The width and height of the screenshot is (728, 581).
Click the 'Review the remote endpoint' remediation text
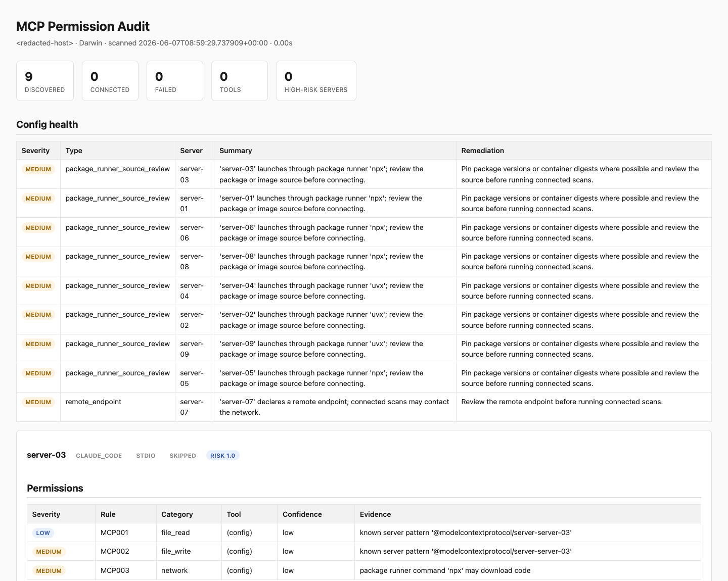562,402
